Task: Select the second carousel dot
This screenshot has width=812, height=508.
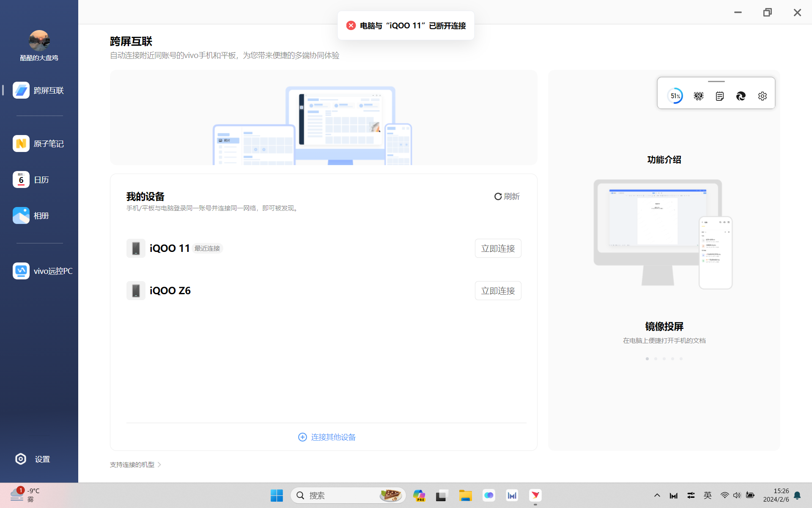Action: (x=656, y=359)
